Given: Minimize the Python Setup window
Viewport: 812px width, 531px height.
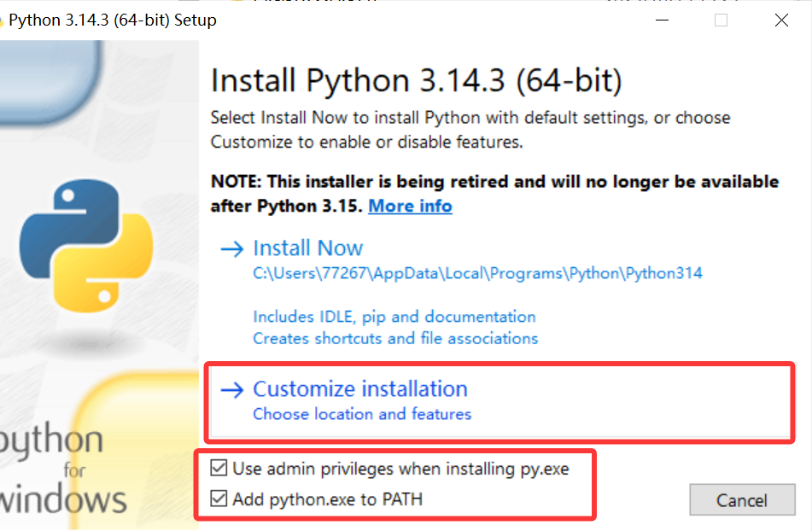Looking at the screenshot, I should tap(662, 20).
